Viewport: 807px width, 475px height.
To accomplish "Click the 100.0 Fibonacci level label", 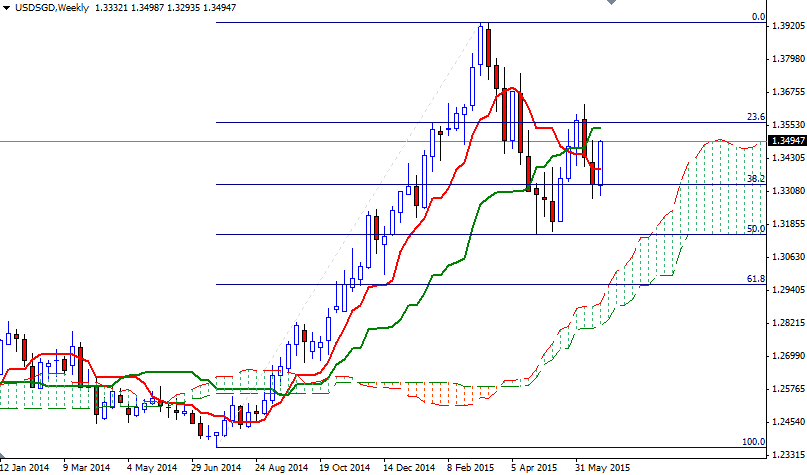I will [753, 442].
